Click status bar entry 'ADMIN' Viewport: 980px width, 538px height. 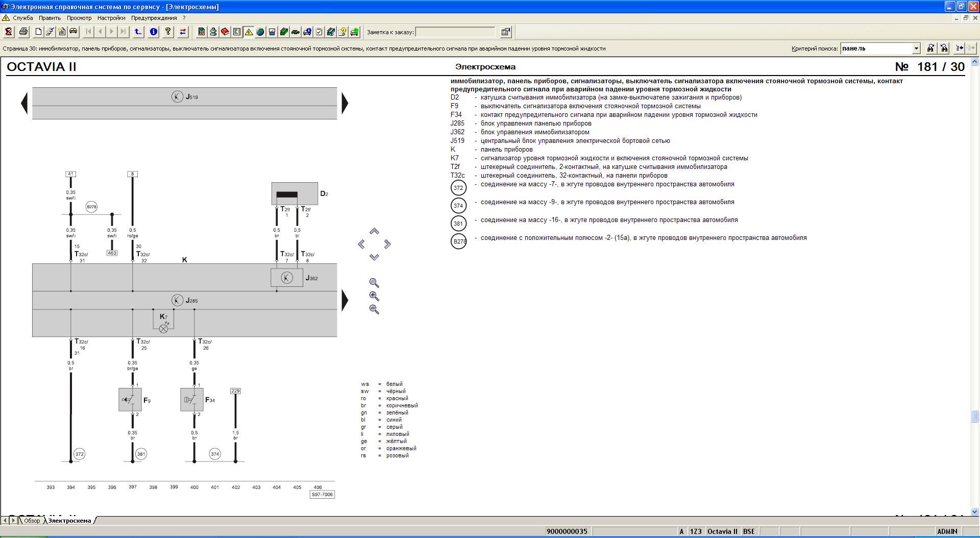947,531
